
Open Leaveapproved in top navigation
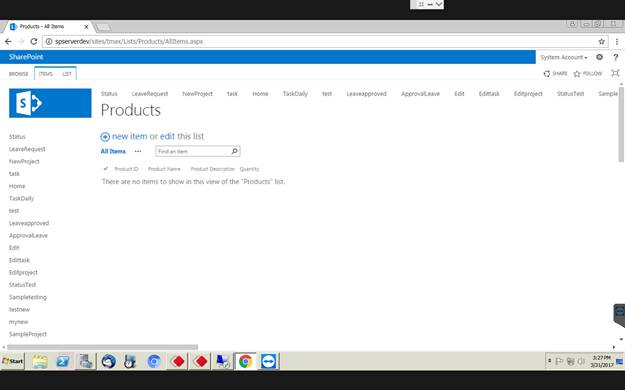coord(366,94)
